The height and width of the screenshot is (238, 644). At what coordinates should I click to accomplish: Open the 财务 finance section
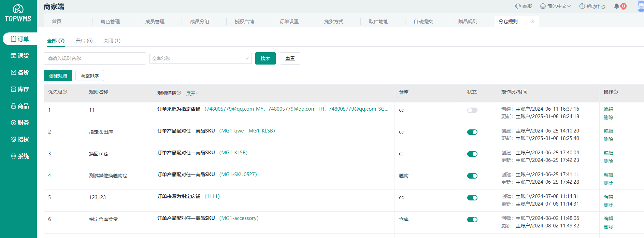tap(20, 123)
